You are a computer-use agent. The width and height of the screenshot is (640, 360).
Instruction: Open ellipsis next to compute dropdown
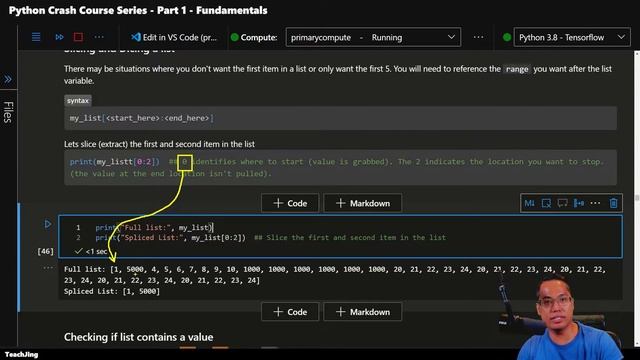[478, 37]
